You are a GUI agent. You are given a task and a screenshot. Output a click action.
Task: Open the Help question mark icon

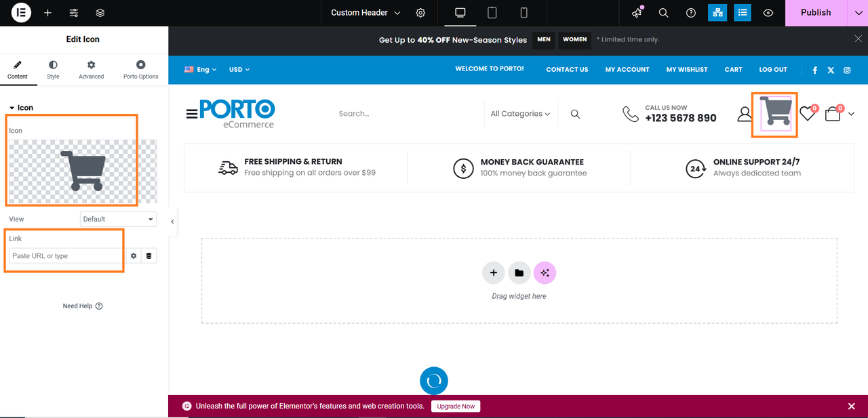pyautogui.click(x=691, y=13)
